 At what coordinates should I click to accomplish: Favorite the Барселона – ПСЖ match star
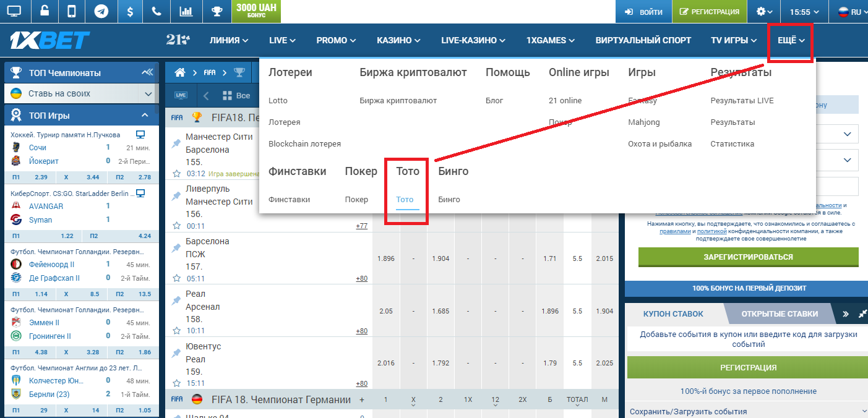[176, 279]
